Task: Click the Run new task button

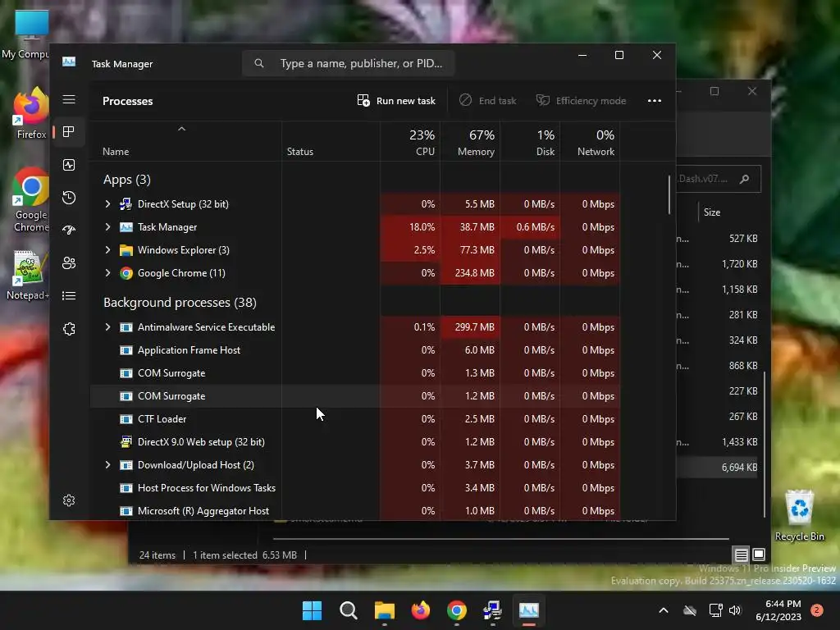Action: click(x=396, y=101)
